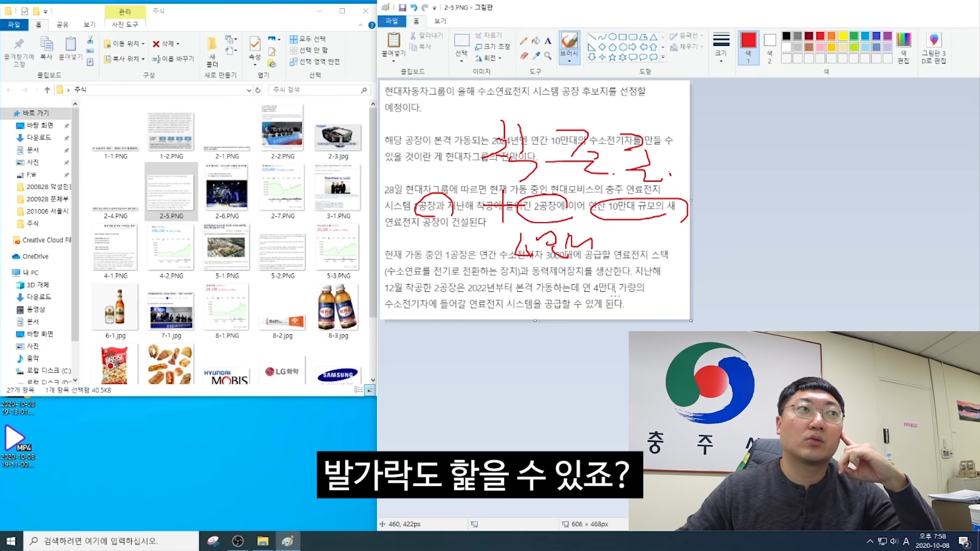Click Rename in Explorer ribbon

[173, 59]
